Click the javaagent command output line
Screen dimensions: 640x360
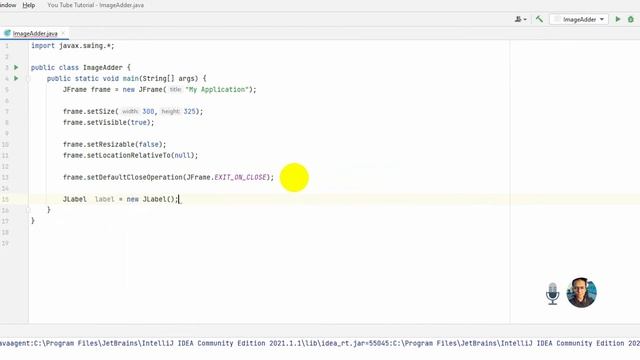tap(320, 343)
